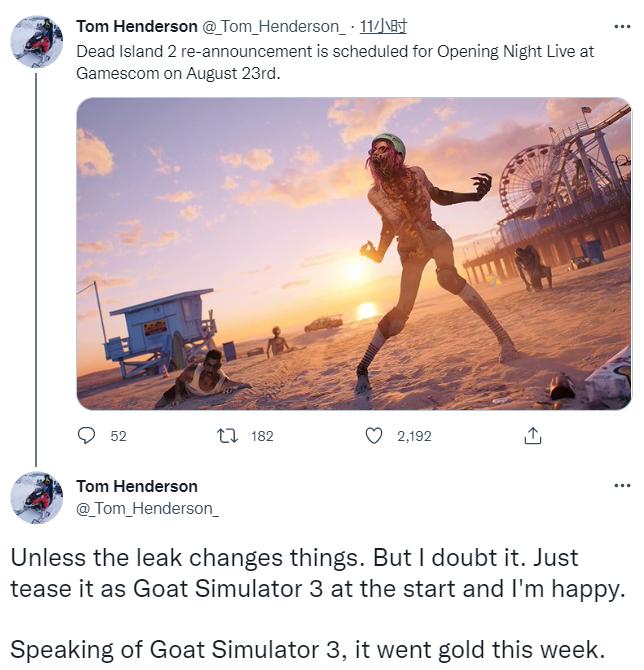Click @_Tom_Henderson_ handle under second tweet name

[x=147, y=508]
